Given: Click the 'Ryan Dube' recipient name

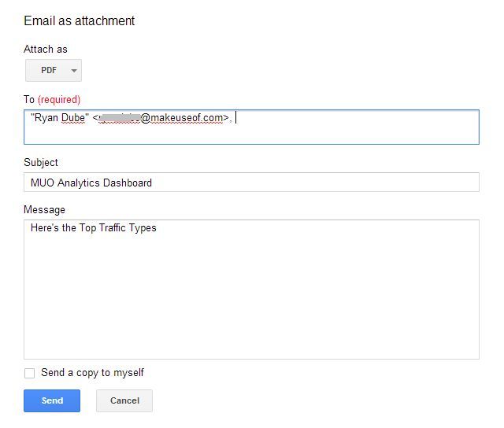Looking at the screenshot, I should click(x=59, y=118).
